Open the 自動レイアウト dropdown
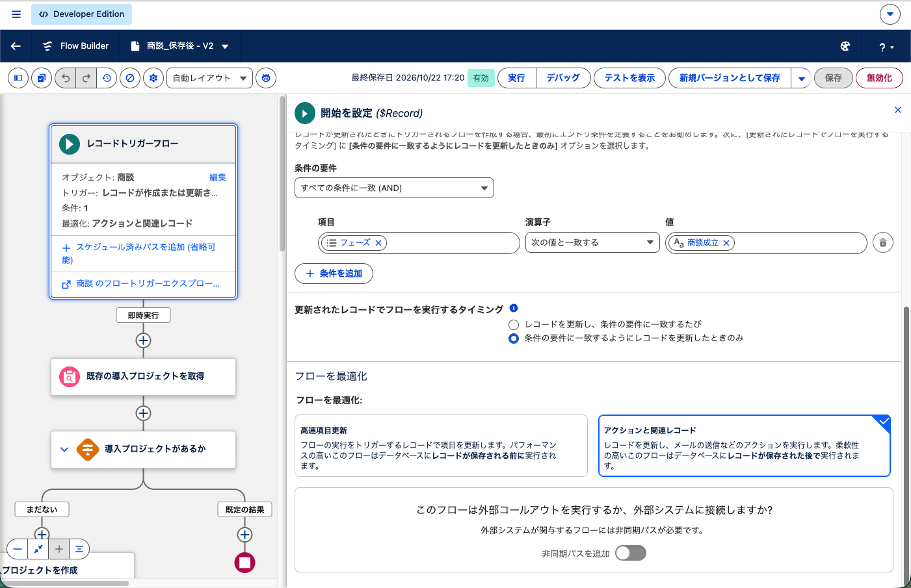Viewport: 911px width, 588px height. click(x=210, y=78)
